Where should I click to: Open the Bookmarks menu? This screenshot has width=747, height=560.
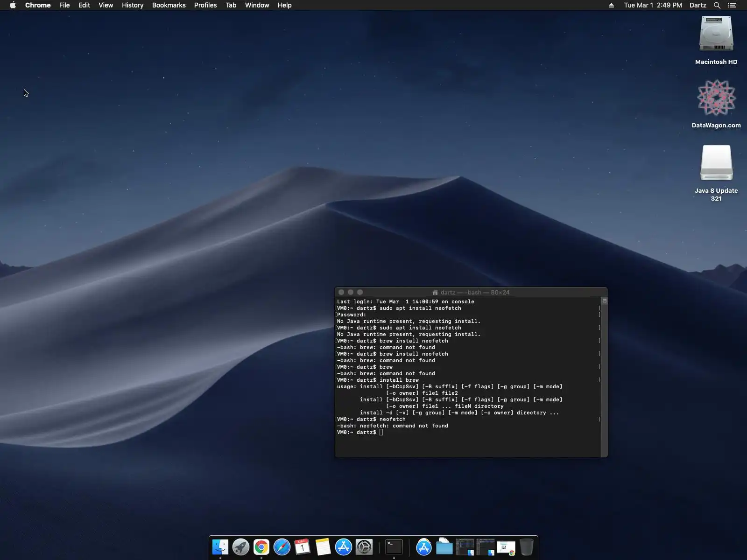[169, 5]
